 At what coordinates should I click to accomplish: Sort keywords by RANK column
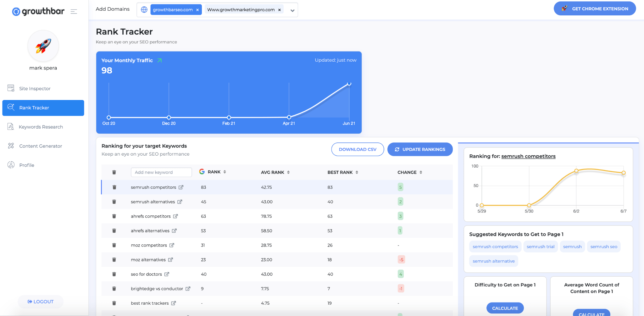click(225, 172)
